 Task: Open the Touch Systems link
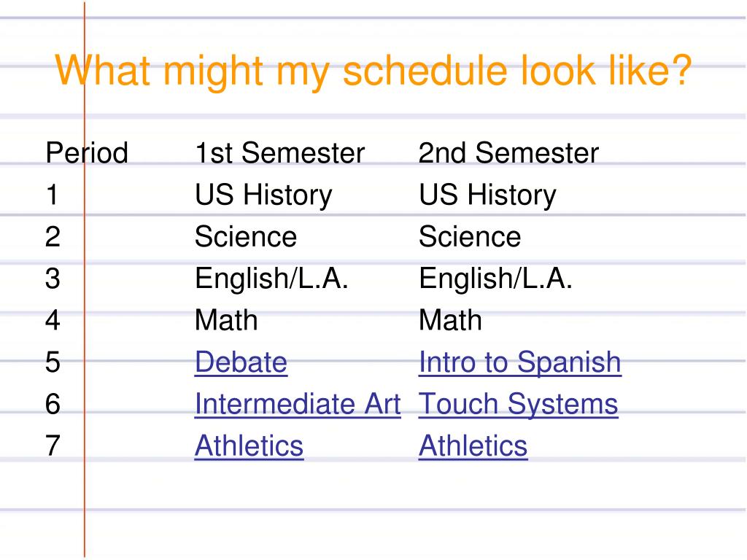[519, 405]
